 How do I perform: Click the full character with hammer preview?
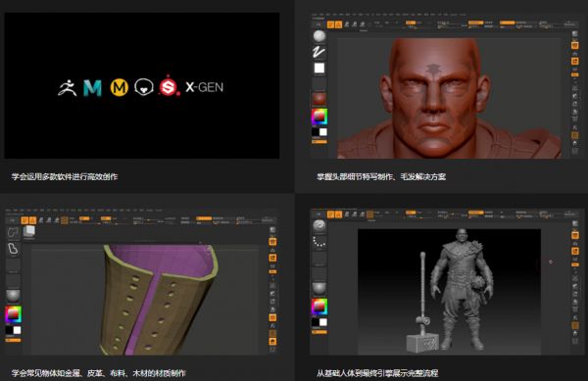tap(449, 292)
